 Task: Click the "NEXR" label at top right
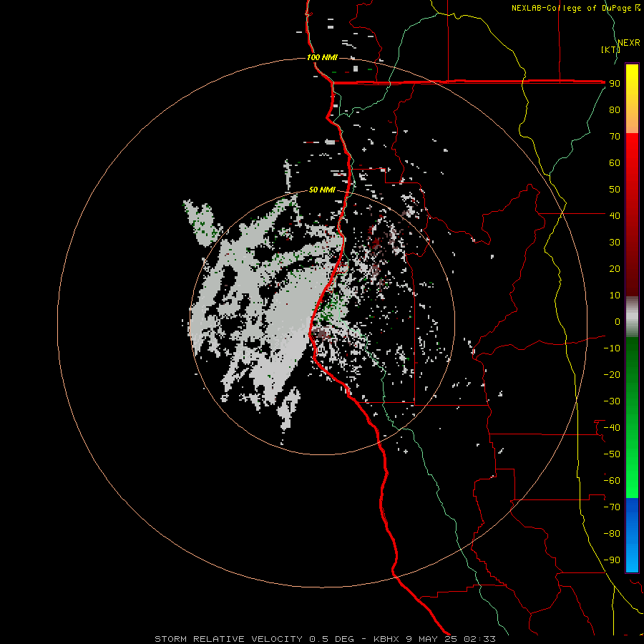[629, 43]
